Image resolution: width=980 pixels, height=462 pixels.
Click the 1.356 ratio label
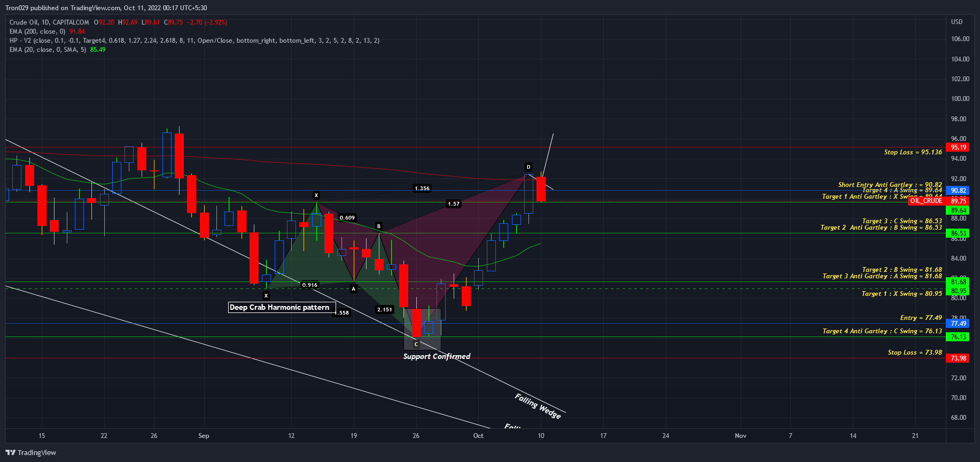[422, 189]
